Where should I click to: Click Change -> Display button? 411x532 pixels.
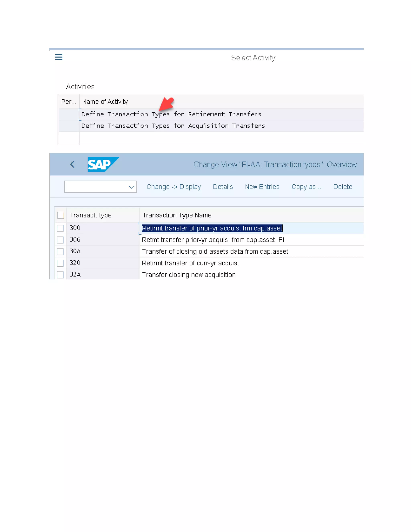click(x=174, y=187)
